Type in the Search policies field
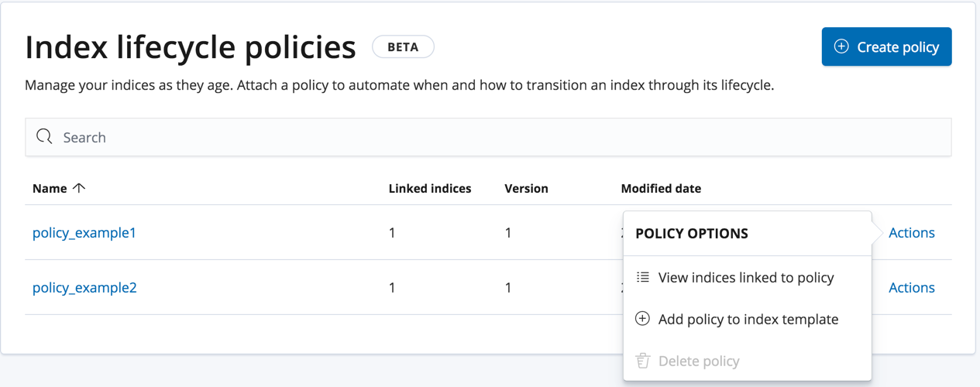 pos(496,137)
